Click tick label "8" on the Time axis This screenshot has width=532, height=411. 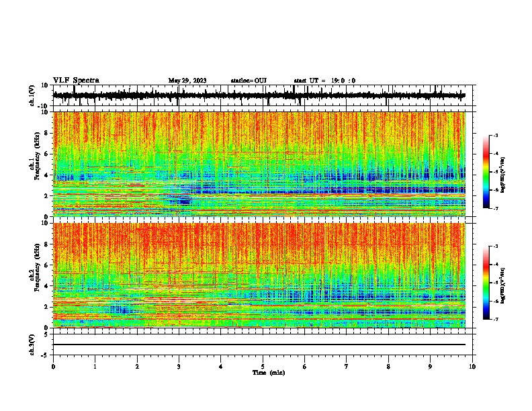pyautogui.click(x=388, y=367)
